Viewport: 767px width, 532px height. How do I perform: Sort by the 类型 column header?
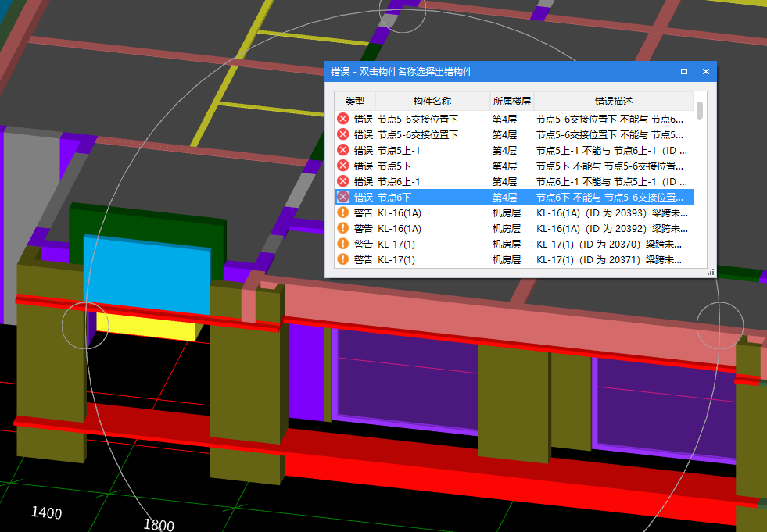pyautogui.click(x=355, y=102)
